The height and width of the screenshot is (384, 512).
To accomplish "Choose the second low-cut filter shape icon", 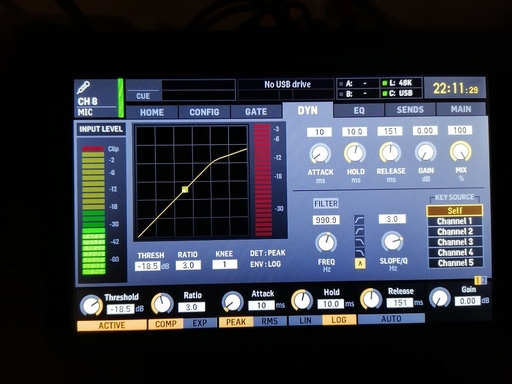I will click(x=359, y=231).
